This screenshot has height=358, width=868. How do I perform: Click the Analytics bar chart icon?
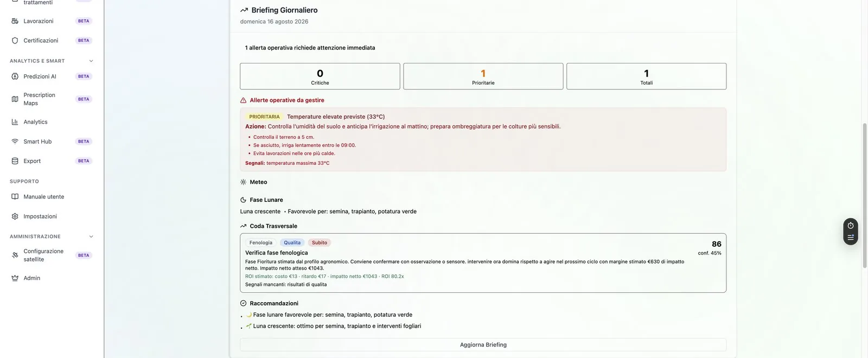click(x=15, y=122)
